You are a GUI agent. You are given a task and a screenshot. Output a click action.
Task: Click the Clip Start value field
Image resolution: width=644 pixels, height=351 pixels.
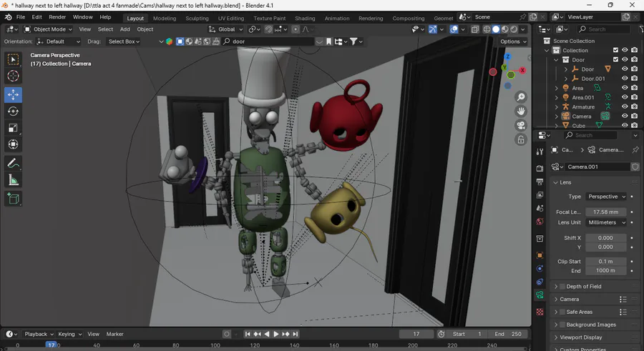(x=606, y=262)
